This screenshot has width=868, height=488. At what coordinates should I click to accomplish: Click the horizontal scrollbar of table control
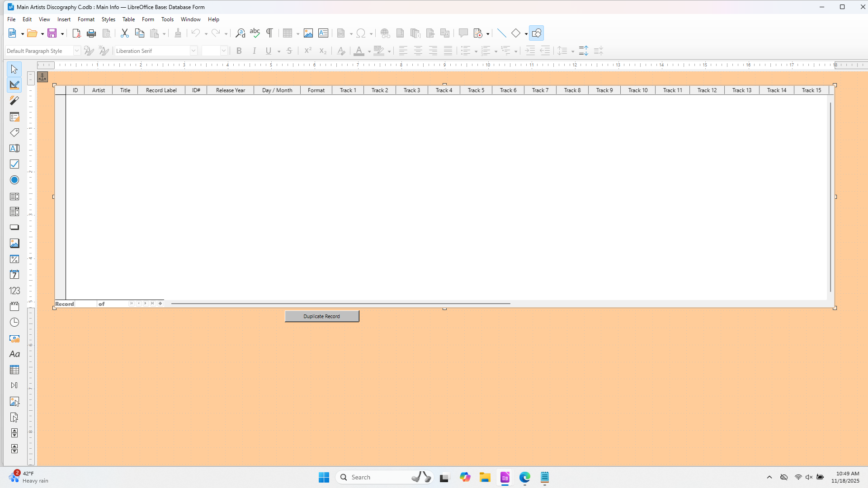coord(340,304)
